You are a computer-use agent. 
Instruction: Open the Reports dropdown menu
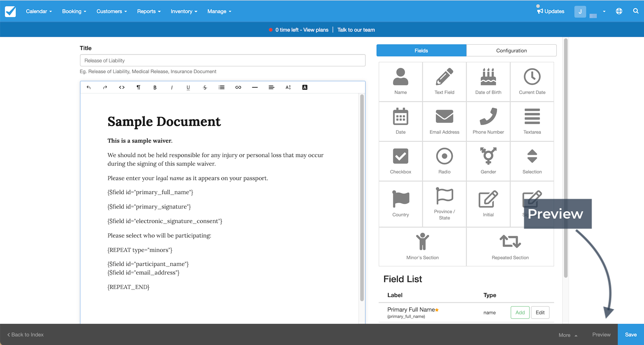[149, 11]
